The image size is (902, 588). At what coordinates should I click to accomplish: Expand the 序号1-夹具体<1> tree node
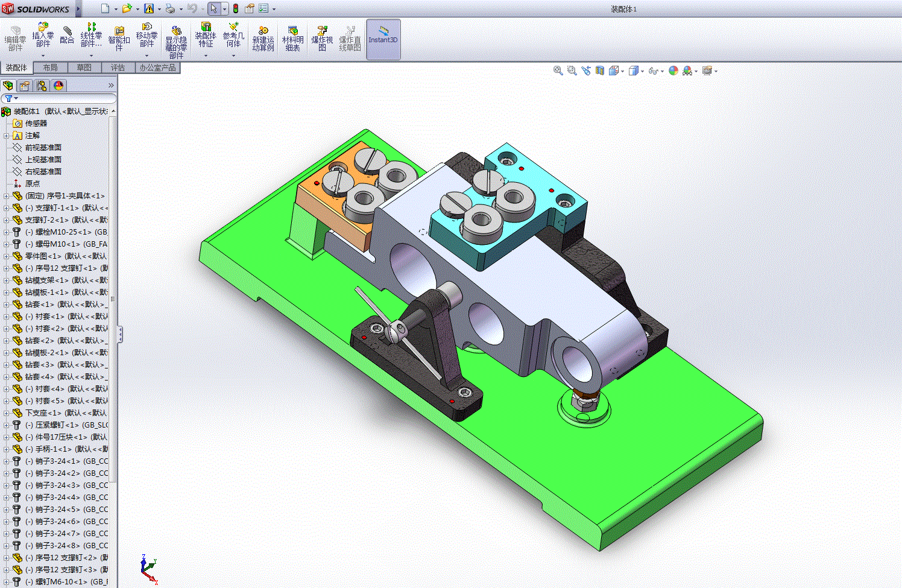coord(6,196)
